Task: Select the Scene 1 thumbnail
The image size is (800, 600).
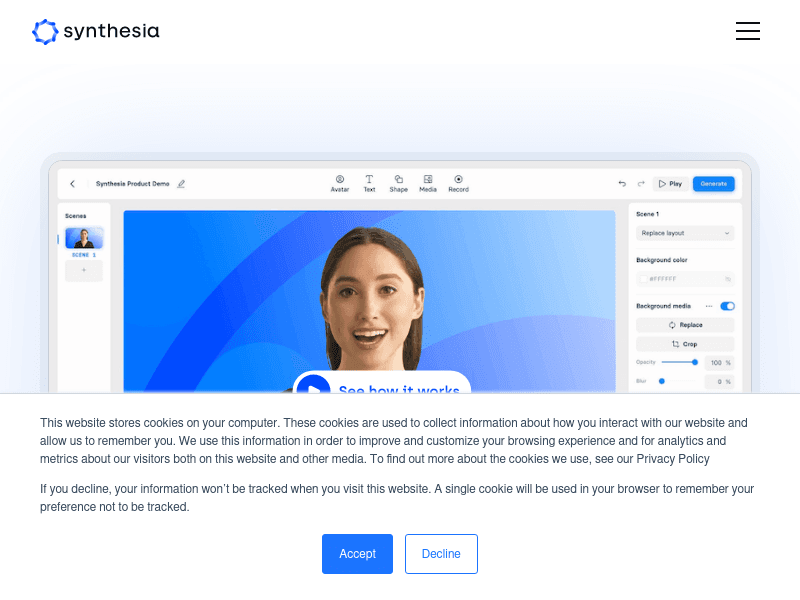Action: (84, 238)
